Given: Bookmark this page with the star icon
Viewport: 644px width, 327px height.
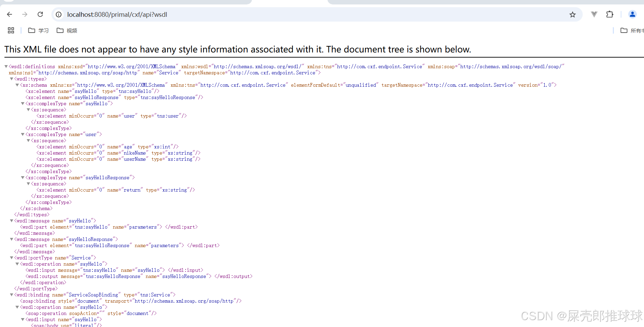Looking at the screenshot, I should [572, 14].
